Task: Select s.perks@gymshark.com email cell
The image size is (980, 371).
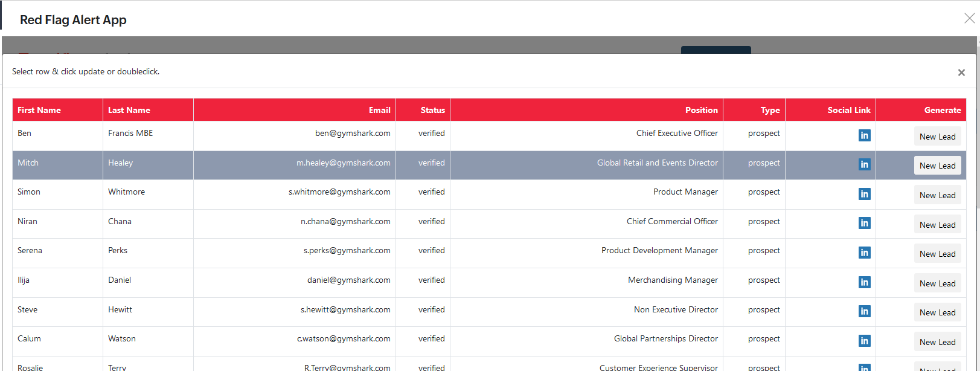Action: (x=295, y=253)
